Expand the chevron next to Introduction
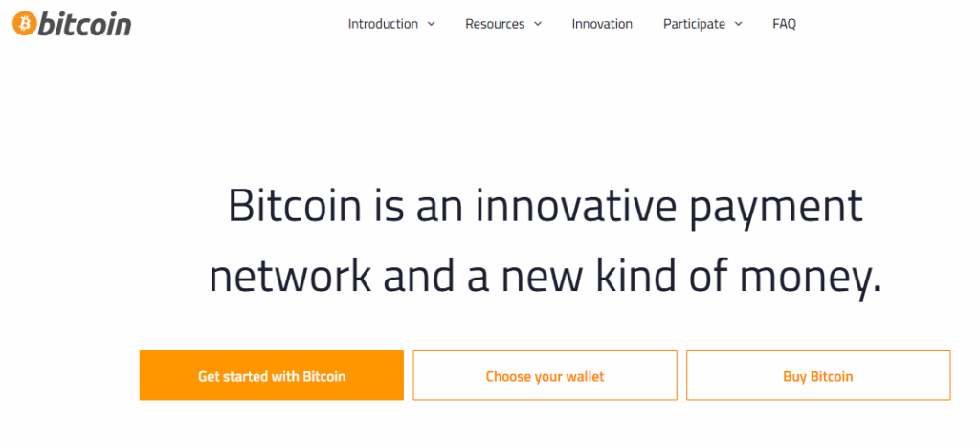This screenshot has height=448, width=980. click(431, 24)
